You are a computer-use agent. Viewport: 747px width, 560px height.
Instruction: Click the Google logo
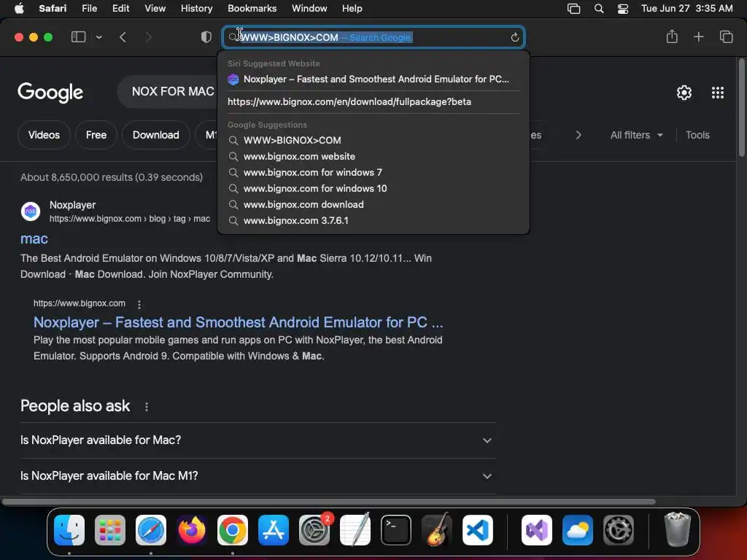pos(50,93)
